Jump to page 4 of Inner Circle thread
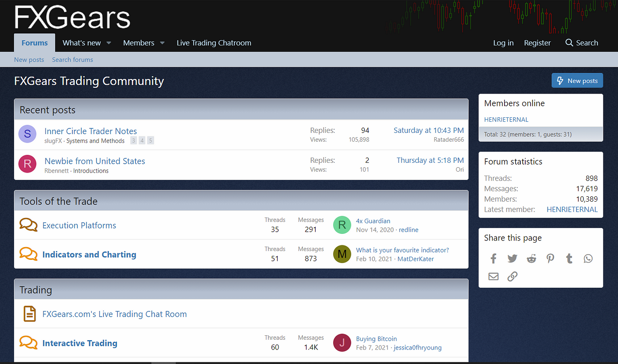Screen dimensions: 618x364 [x=142, y=141]
